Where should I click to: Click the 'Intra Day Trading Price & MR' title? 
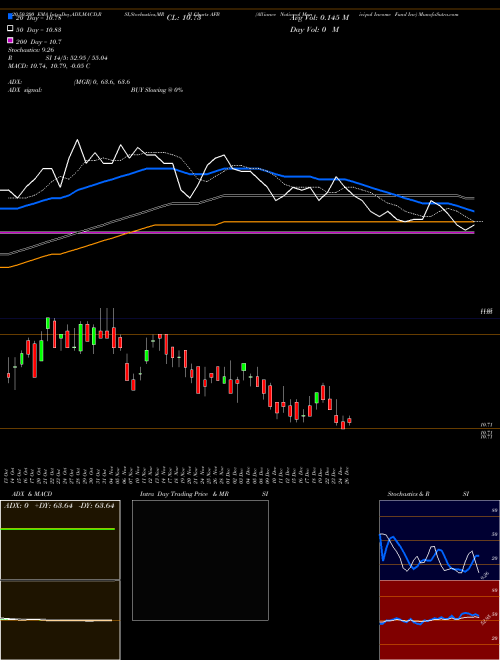point(184,494)
